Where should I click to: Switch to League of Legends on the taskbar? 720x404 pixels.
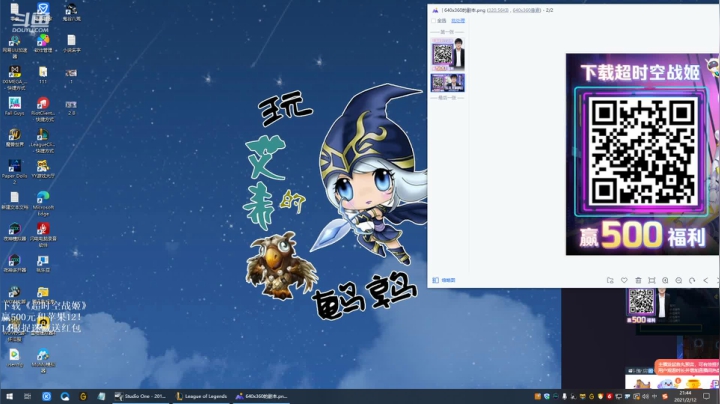201,396
